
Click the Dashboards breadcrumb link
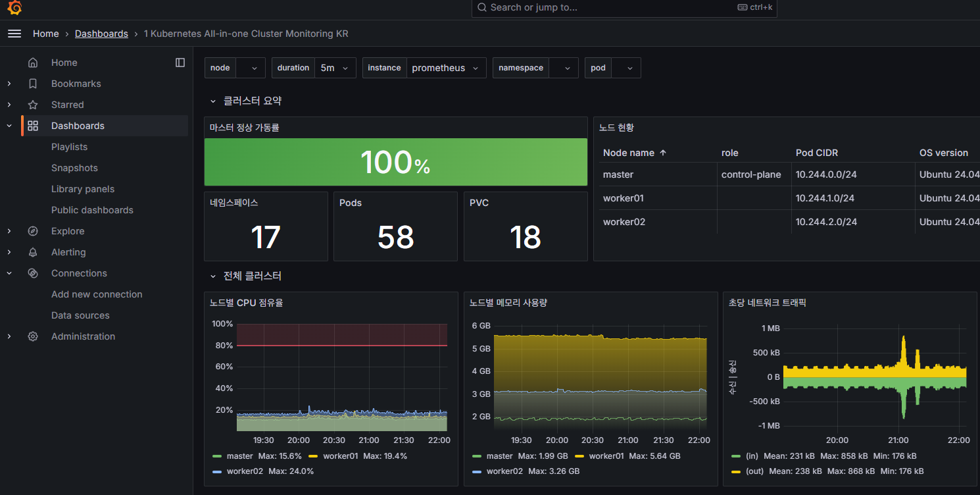coord(101,34)
